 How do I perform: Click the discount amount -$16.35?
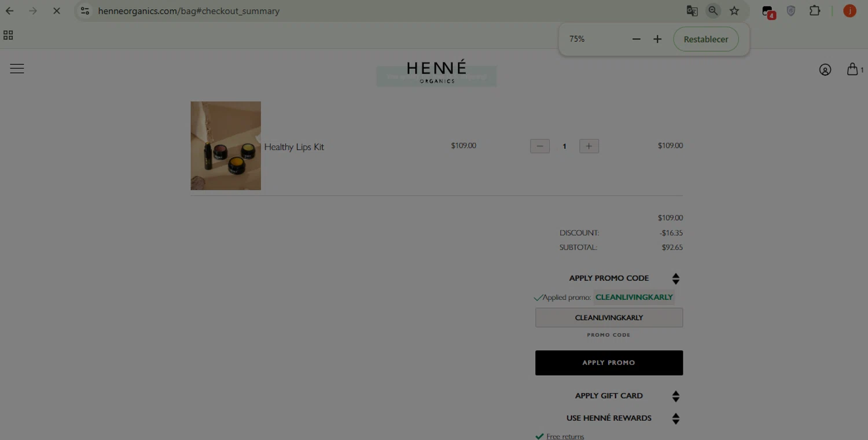(x=671, y=233)
